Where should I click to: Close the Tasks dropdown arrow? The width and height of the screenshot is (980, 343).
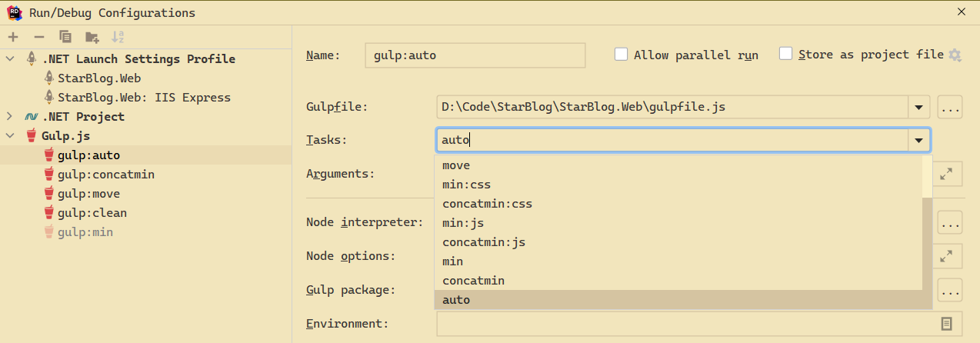(x=918, y=141)
